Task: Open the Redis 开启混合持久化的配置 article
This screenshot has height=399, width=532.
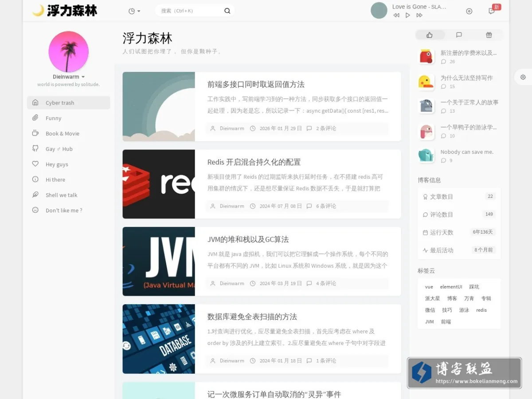Action: (254, 162)
